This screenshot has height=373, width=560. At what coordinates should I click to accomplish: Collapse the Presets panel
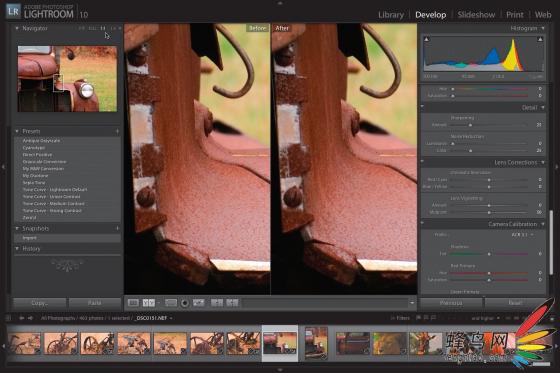17,131
